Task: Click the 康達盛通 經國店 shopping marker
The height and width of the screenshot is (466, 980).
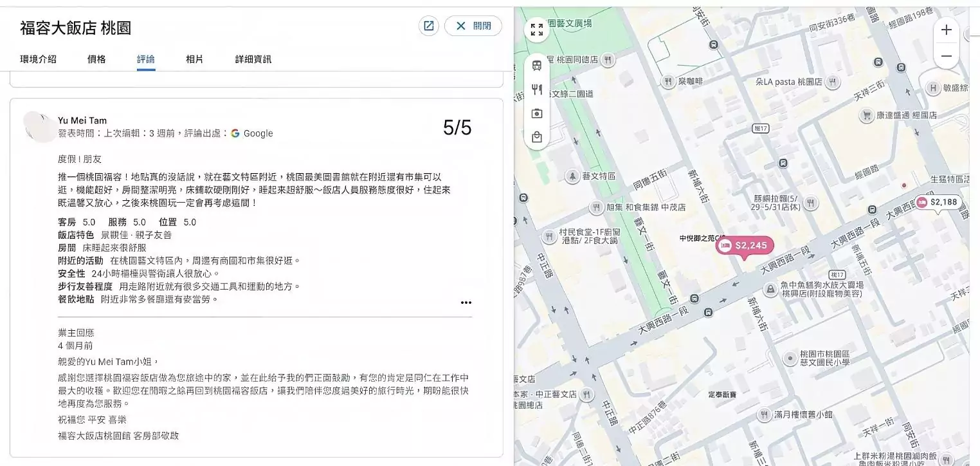Action: 866,115
